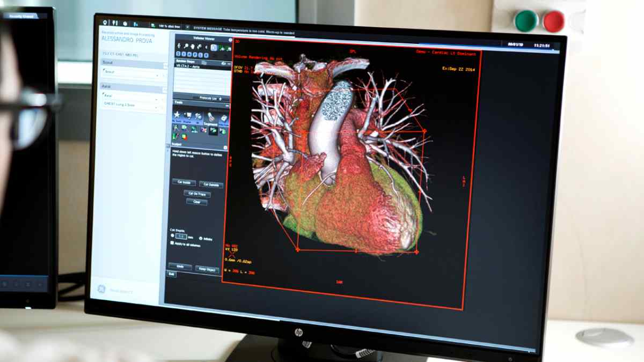Enable Apply to all volumes checkbox
Viewport: 644px width, 362px height.
(172, 243)
